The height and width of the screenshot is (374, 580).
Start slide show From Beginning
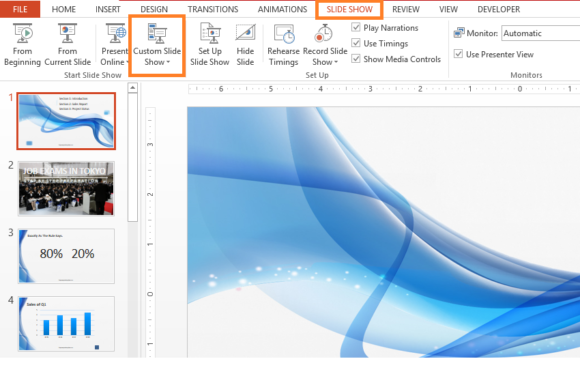pyautogui.click(x=22, y=44)
